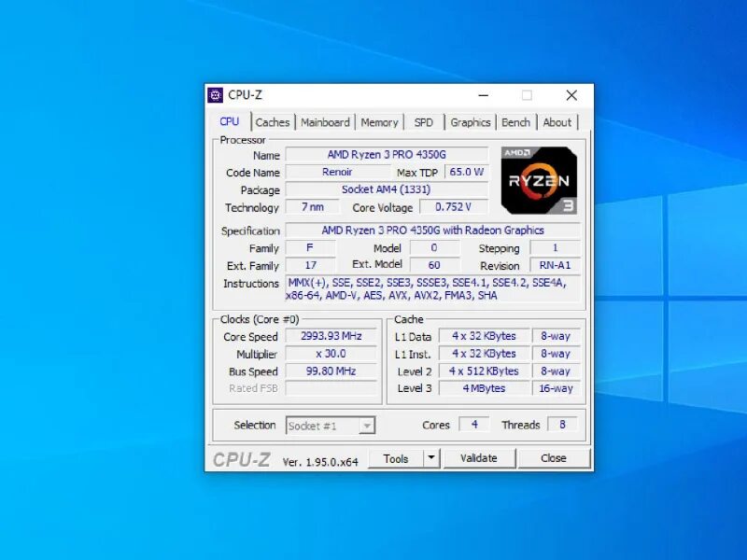Click the Code Name value Renoir

337,172
